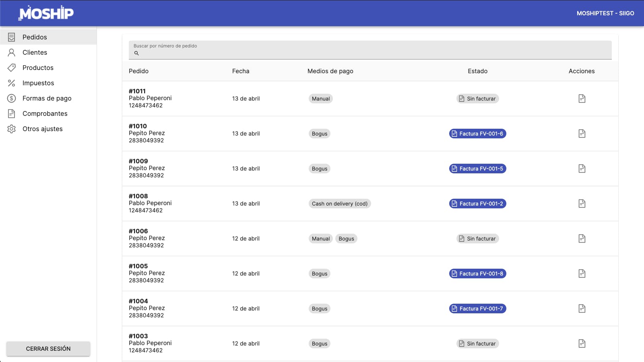Click the Moship logo in header
The image size is (644, 362).
tap(46, 13)
